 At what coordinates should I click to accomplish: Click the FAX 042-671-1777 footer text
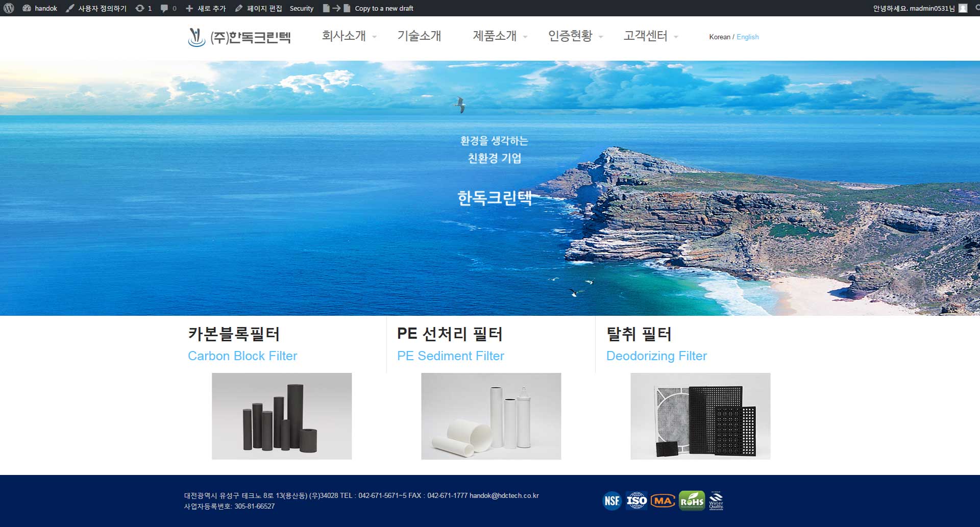pyautogui.click(x=438, y=495)
